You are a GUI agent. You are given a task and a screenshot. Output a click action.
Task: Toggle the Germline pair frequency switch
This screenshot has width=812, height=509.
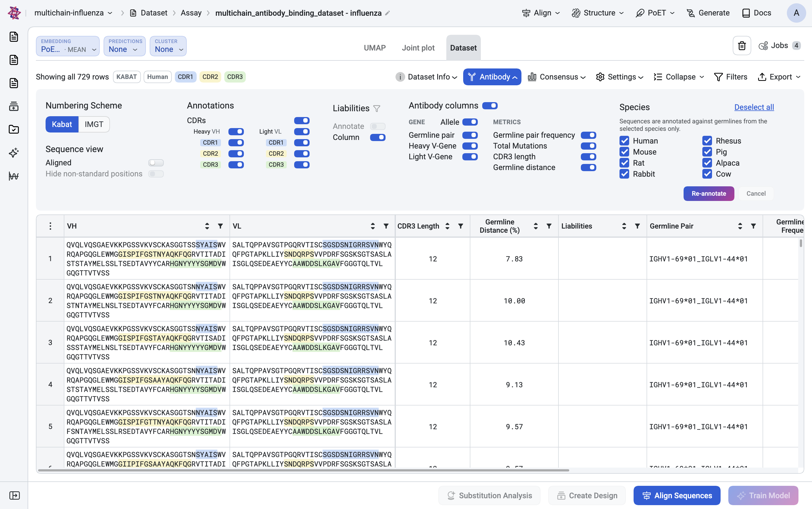coord(588,135)
